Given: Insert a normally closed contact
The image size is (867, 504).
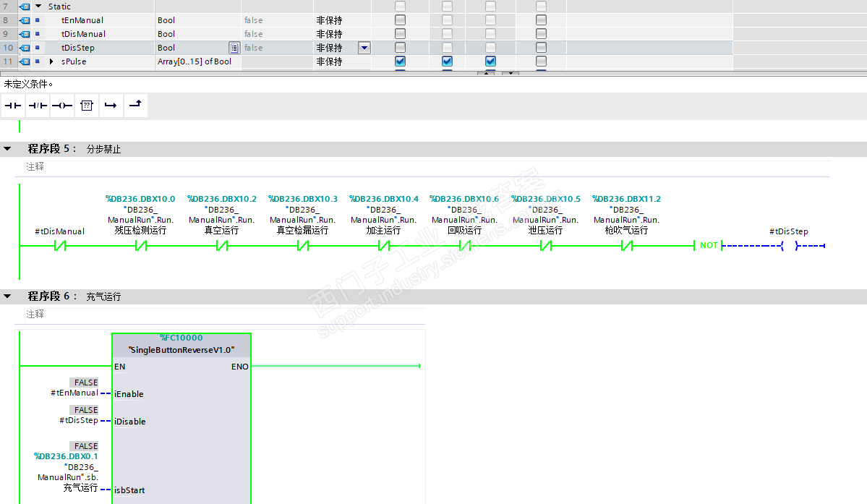Looking at the screenshot, I should [38, 106].
